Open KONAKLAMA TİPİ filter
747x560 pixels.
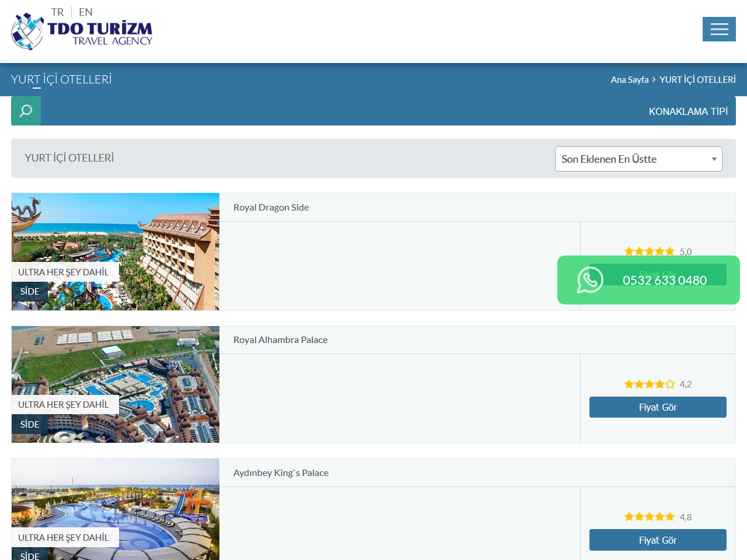688,111
